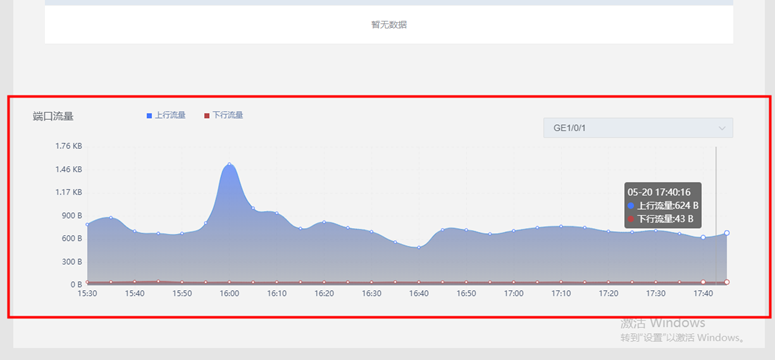
Task: Click the 17:00 time axis label
Action: pyautogui.click(x=514, y=293)
